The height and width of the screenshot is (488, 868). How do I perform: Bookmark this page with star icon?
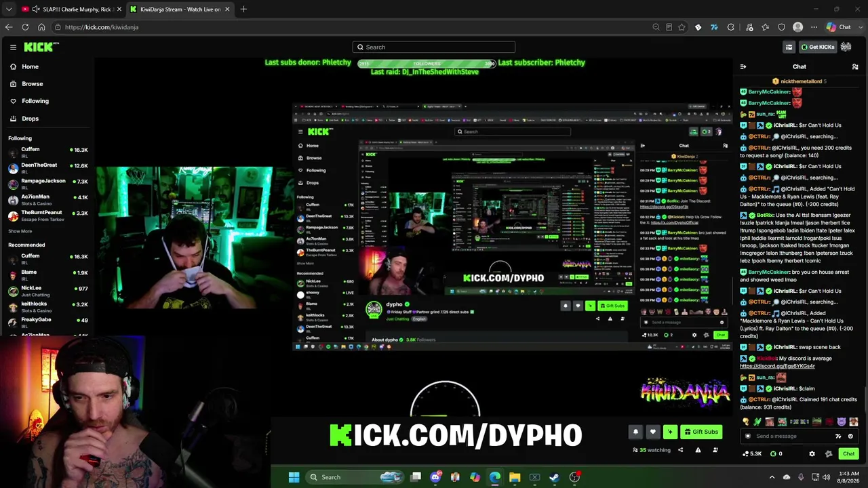pos(682,27)
